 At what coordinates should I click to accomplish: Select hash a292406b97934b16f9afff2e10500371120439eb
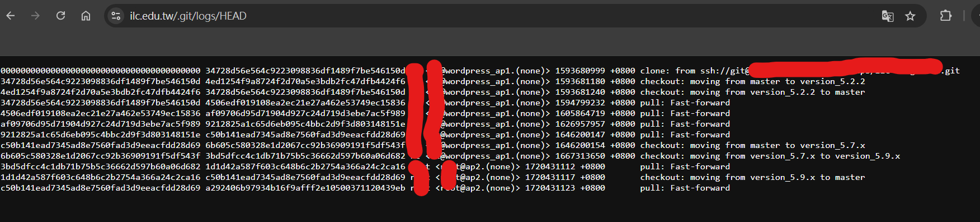(305, 188)
